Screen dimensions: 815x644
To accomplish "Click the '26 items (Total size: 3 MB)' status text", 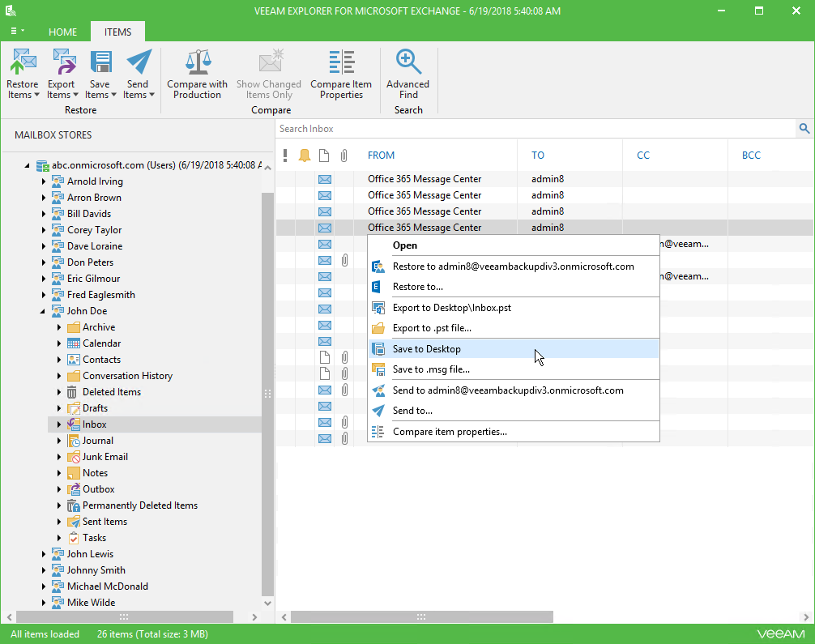I will [x=152, y=634].
